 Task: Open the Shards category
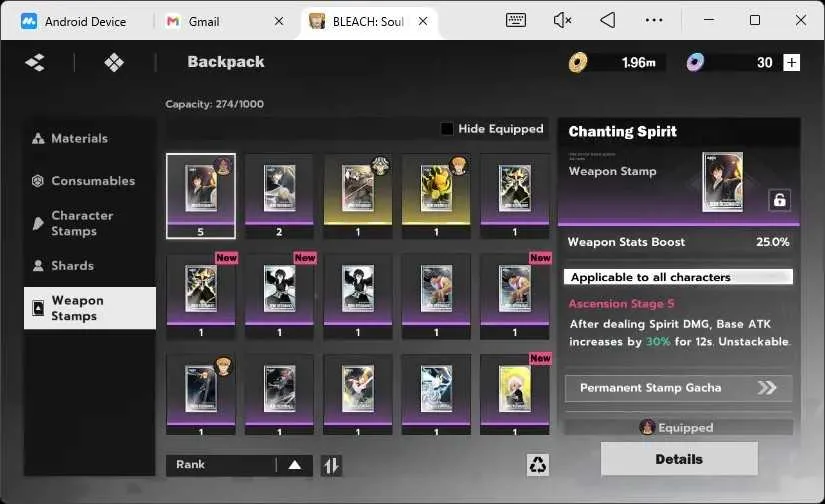pyautogui.click(x=89, y=266)
